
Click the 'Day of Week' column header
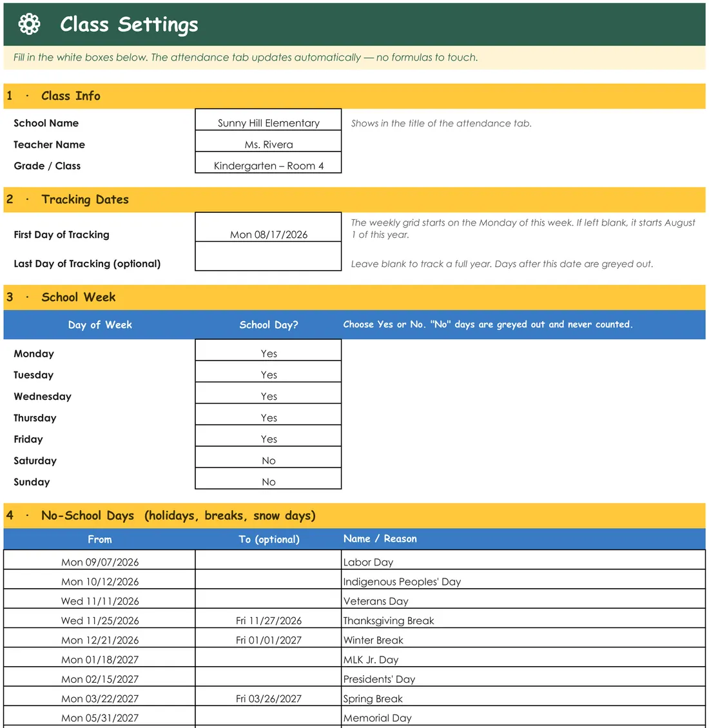coord(100,324)
